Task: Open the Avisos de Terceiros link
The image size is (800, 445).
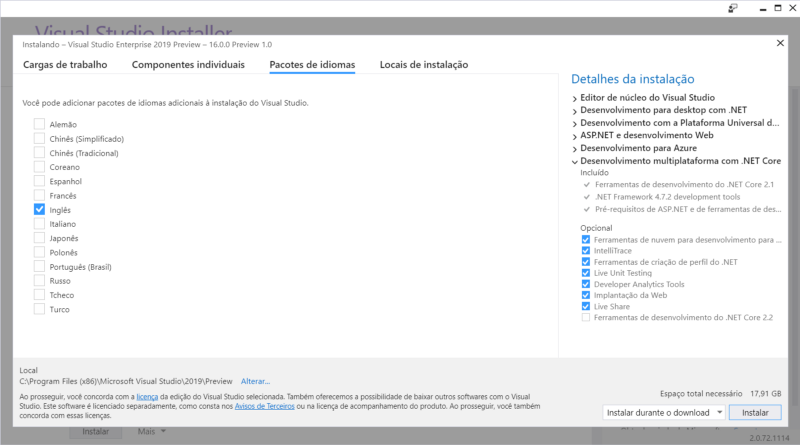Action: coord(264,406)
